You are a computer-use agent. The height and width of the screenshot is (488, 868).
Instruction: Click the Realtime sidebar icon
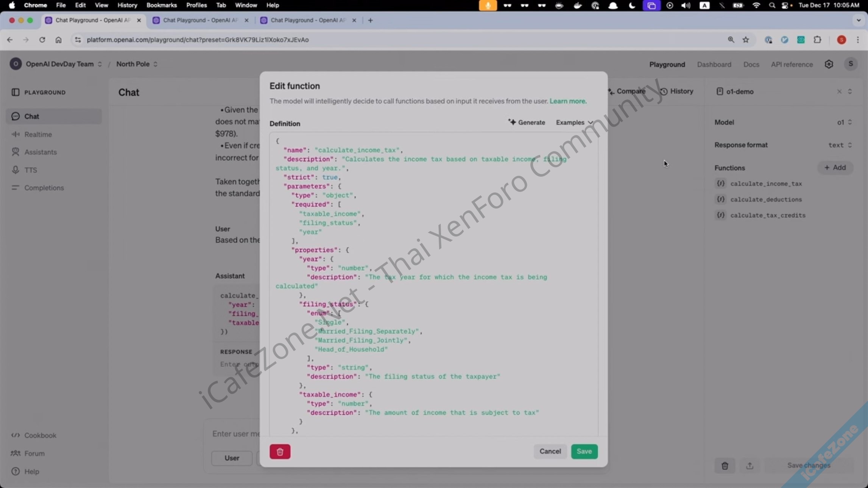click(x=16, y=134)
